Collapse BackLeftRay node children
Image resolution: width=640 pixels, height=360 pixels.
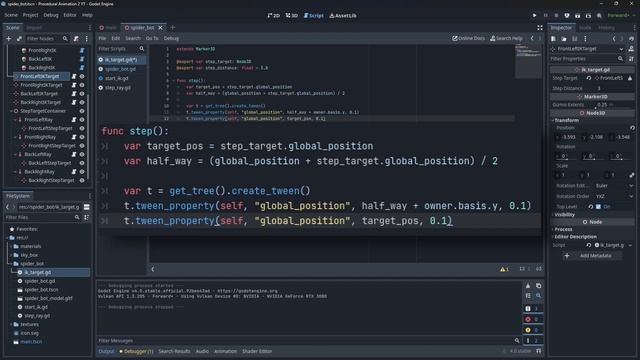15,155
